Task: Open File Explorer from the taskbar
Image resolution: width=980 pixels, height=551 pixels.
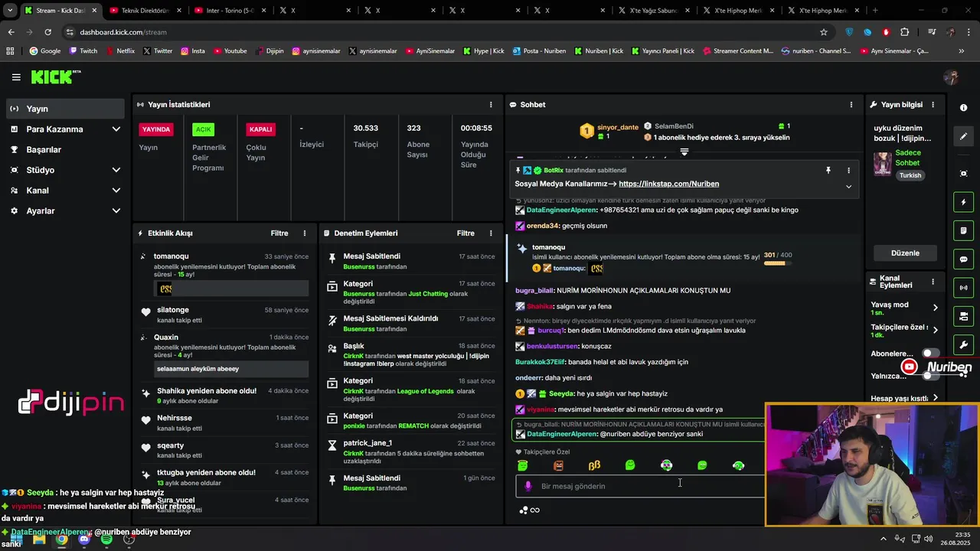Action: point(39,539)
